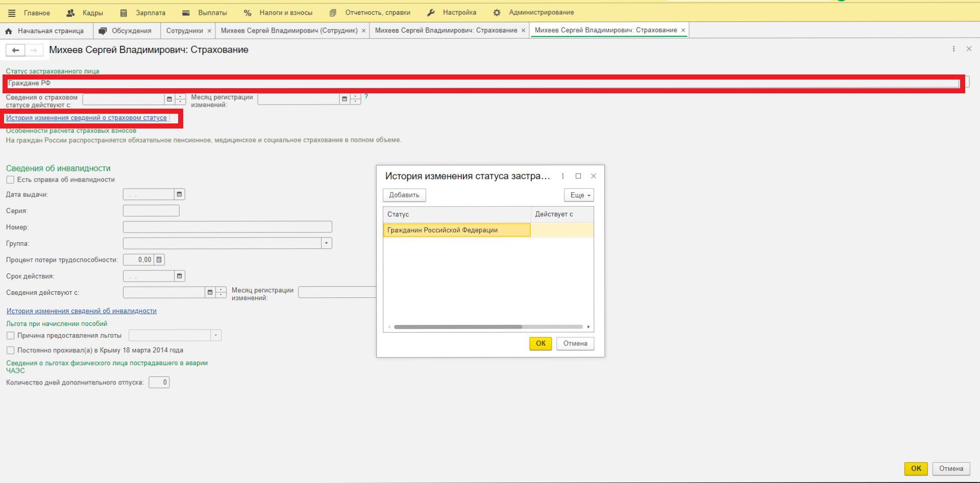Open 'История изменения сведений об инвалидности' link

tap(82, 311)
